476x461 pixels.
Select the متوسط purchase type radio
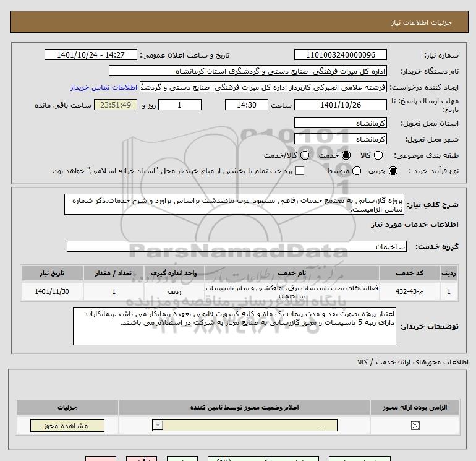coord(357,171)
